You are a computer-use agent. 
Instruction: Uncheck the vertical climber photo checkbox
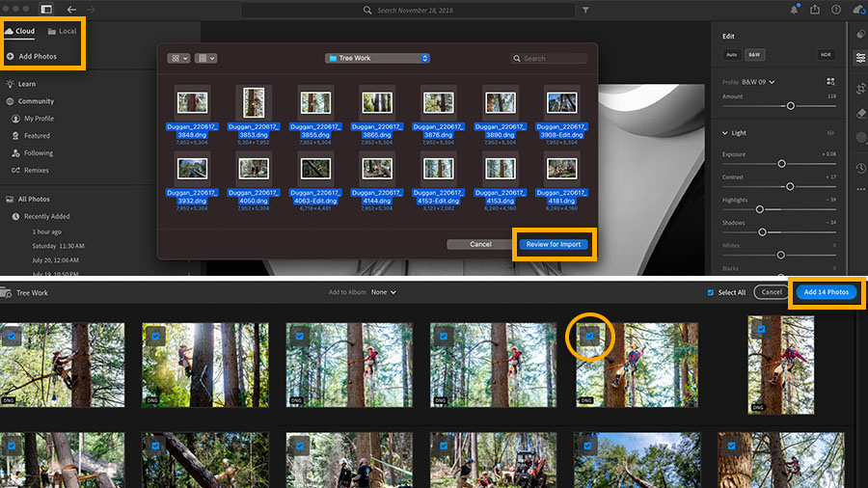(x=761, y=329)
